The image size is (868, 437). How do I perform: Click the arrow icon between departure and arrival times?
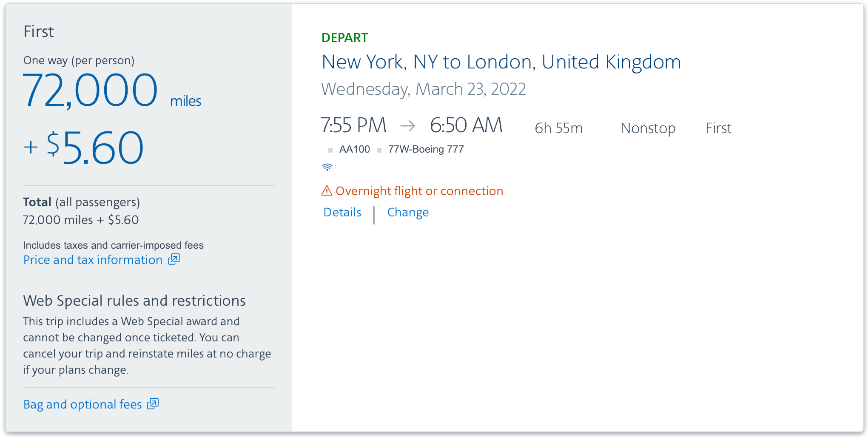tap(407, 125)
